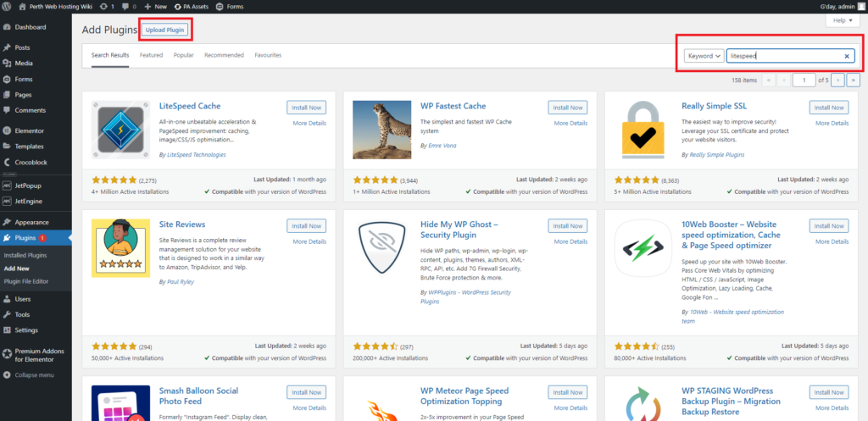The image size is (868, 421).
Task: Jump to the last results page
Action: [x=853, y=80]
